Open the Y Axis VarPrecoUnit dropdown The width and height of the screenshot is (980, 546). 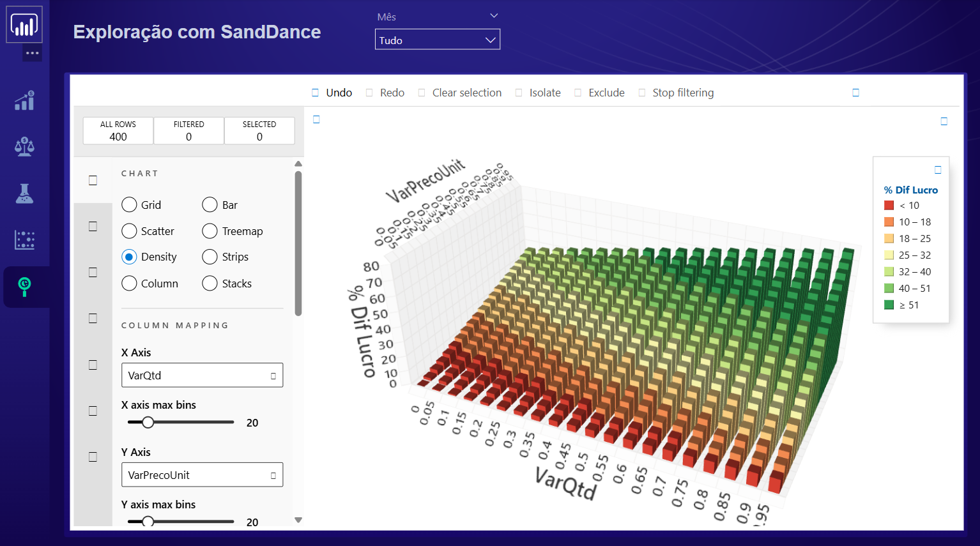pos(202,475)
